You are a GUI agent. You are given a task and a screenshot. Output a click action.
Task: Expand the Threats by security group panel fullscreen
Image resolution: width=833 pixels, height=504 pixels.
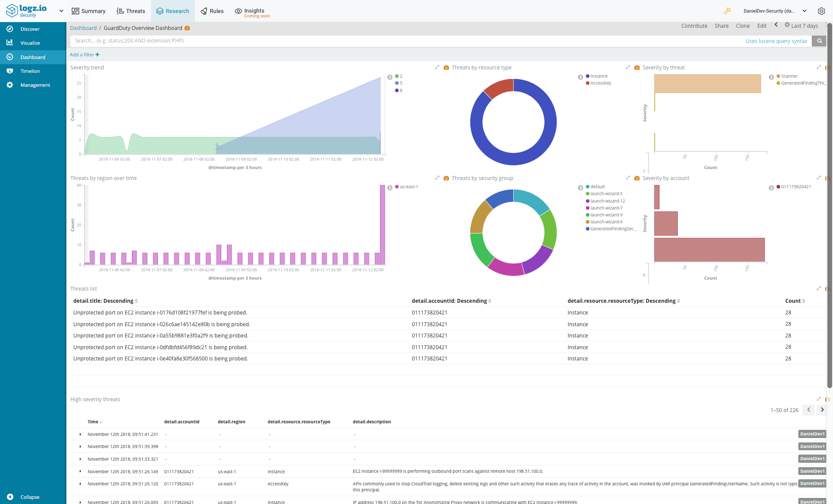[x=628, y=177]
